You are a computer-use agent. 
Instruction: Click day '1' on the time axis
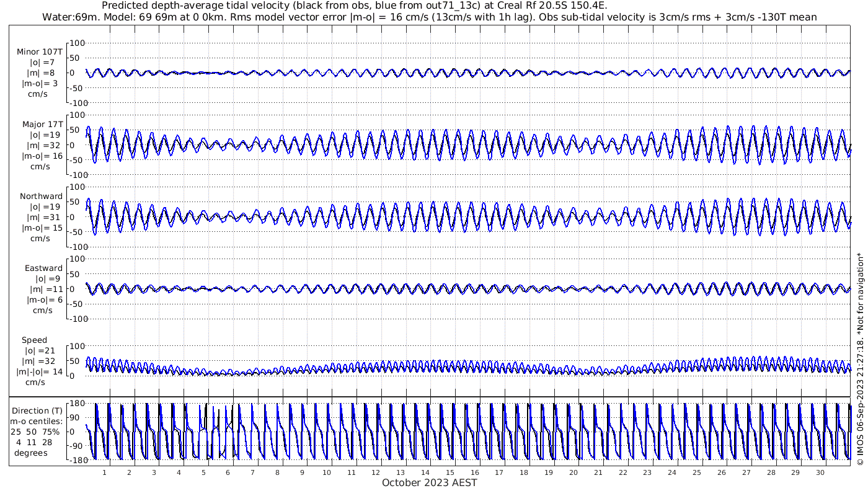tap(105, 472)
